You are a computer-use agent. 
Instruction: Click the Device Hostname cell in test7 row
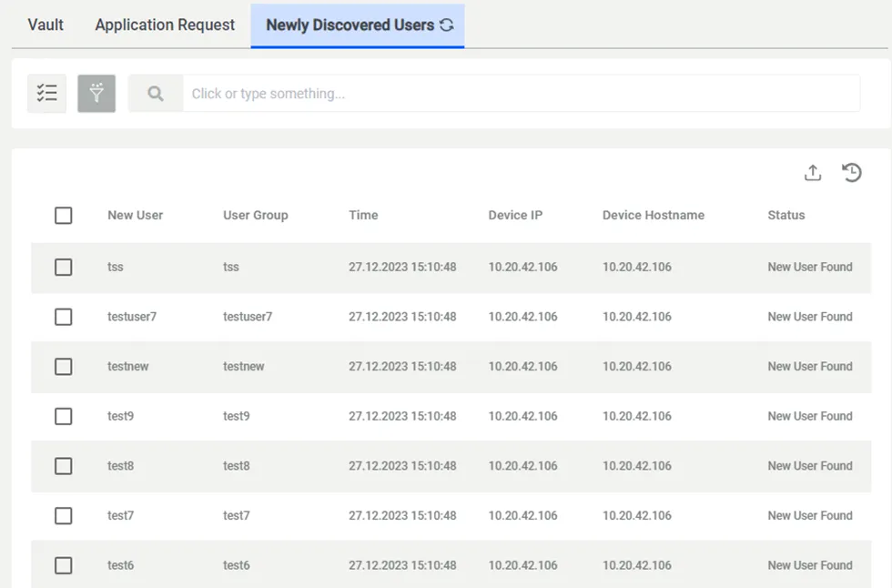tap(637, 516)
